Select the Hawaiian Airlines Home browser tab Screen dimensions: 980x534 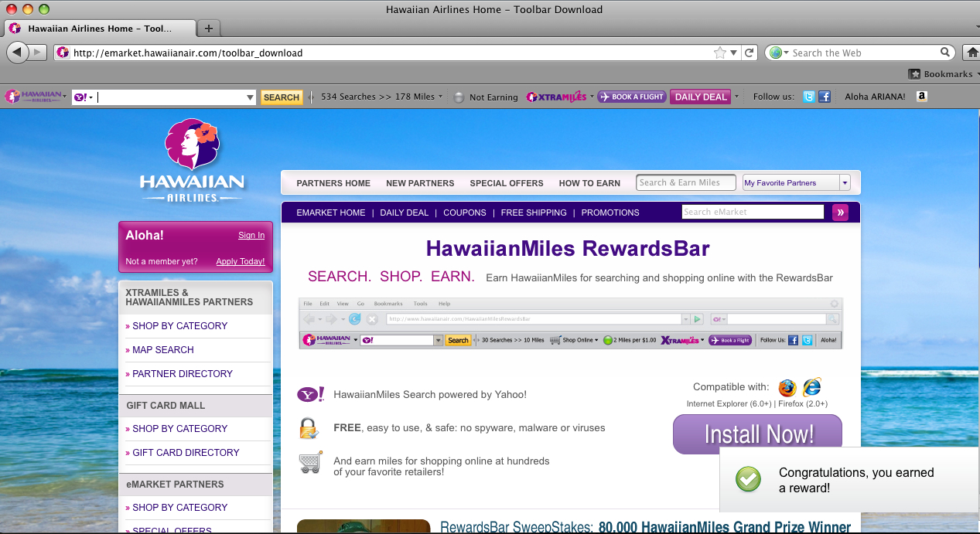100,29
